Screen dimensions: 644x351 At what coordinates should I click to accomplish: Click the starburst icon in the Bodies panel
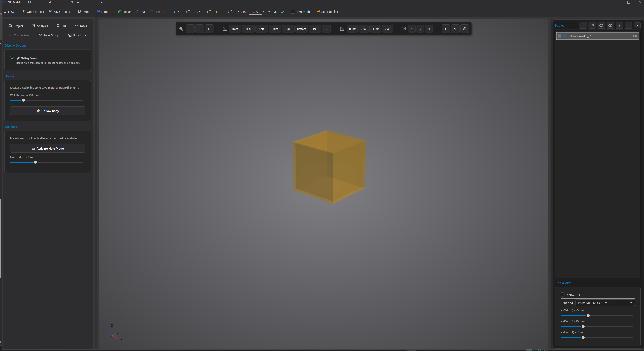coord(619,25)
